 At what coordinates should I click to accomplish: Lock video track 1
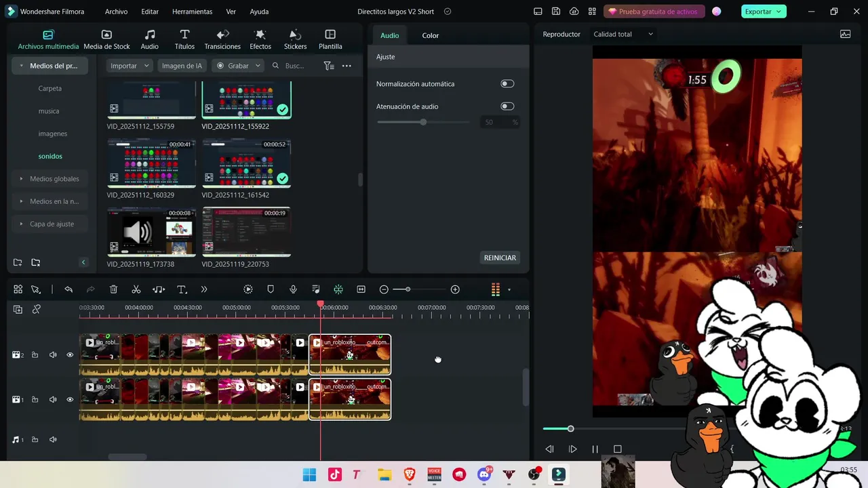35,399
